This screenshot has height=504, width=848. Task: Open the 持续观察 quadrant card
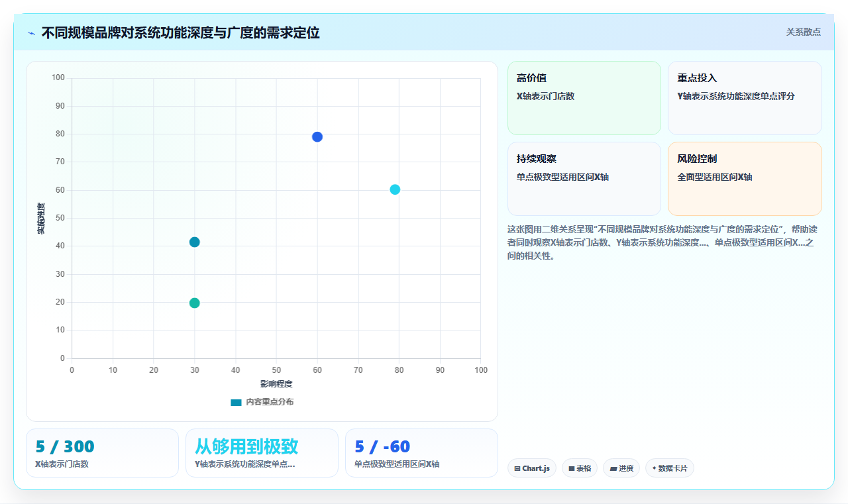pos(584,179)
